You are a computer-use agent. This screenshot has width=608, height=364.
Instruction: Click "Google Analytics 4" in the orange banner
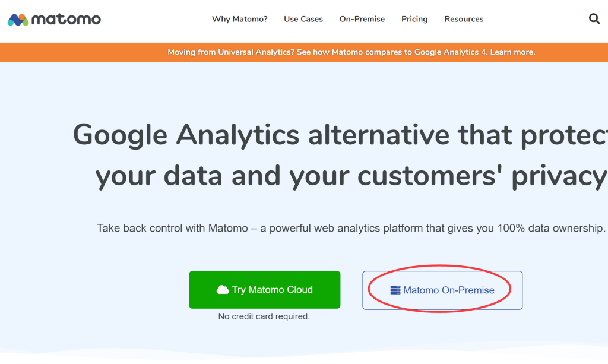tap(451, 52)
